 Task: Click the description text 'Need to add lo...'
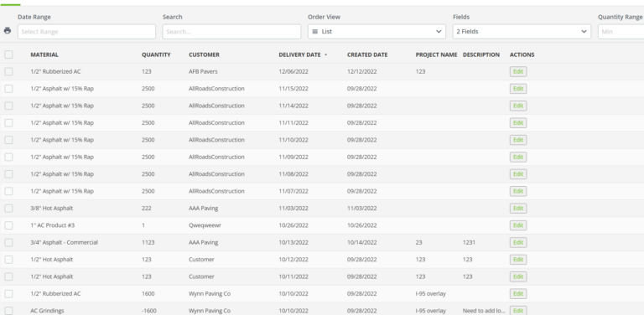(484, 311)
